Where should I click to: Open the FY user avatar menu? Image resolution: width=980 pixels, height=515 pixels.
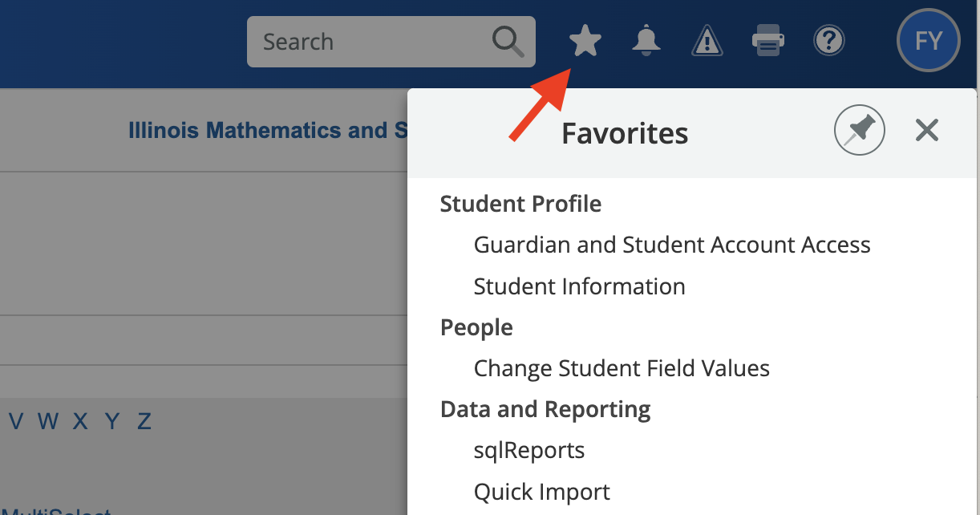(928, 41)
